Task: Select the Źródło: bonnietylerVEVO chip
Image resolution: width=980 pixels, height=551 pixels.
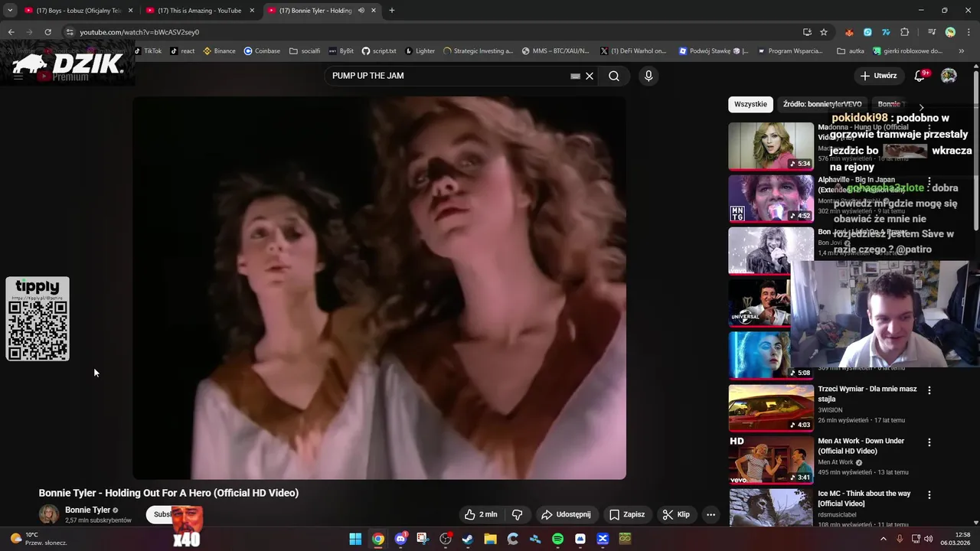Action: pyautogui.click(x=822, y=104)
